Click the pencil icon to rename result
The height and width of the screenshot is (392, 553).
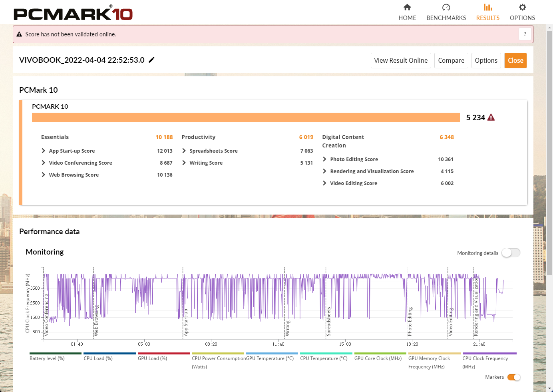pyautogui.click(x=151, y=60)
